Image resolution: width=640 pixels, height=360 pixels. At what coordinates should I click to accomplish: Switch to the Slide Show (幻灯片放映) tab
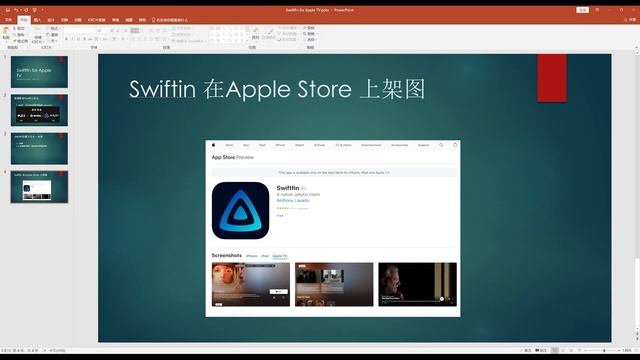97,20
